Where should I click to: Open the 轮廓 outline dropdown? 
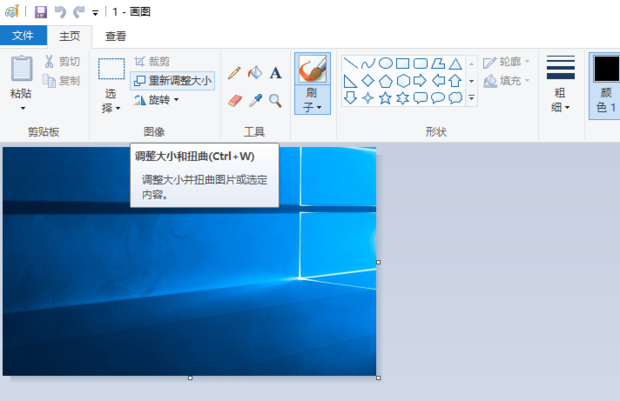coord(507,62)
